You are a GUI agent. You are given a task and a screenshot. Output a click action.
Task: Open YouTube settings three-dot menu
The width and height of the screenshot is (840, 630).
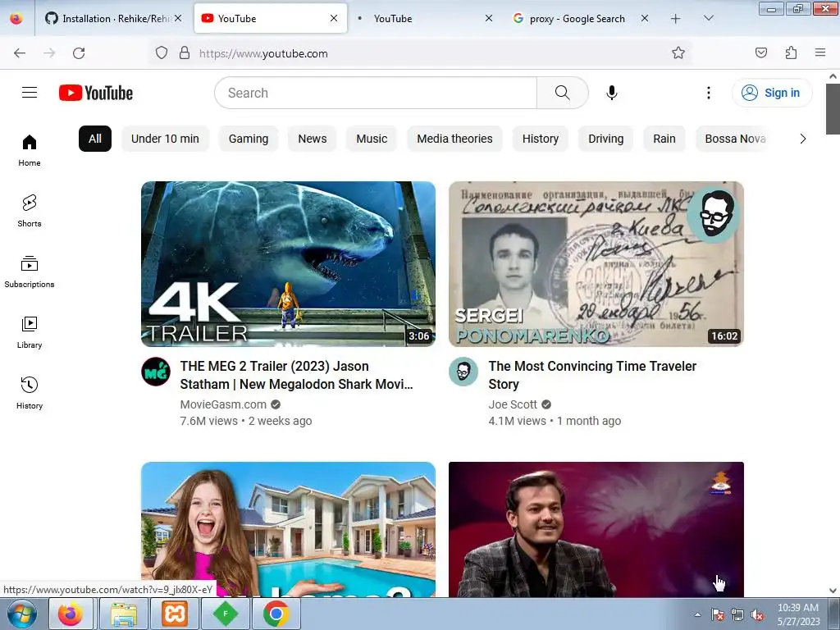708,93
